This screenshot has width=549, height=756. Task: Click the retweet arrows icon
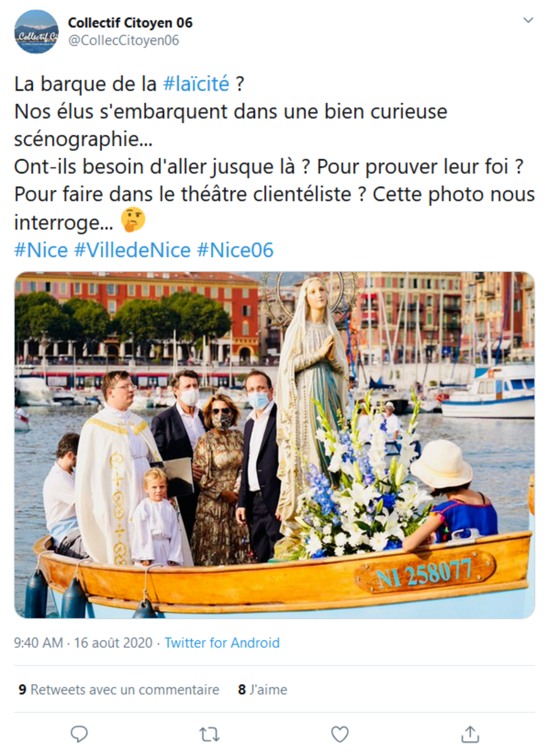[x=209, y=734]
